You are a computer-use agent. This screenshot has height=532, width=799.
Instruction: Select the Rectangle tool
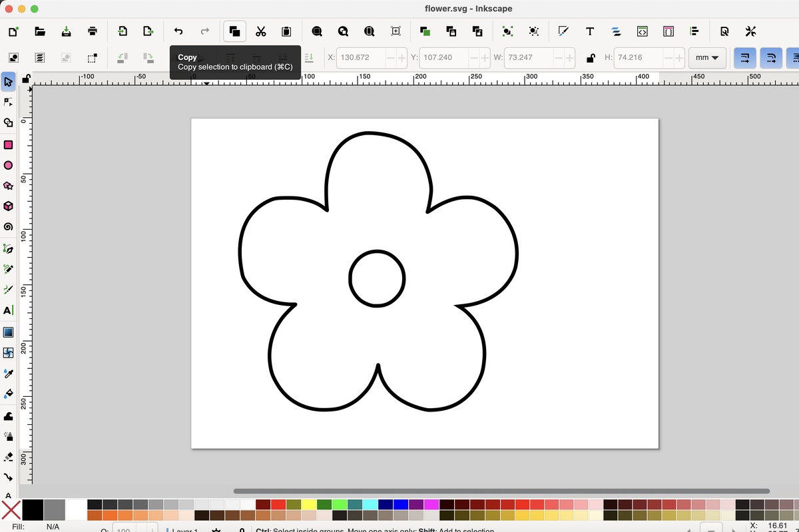[x=9, y=145]
